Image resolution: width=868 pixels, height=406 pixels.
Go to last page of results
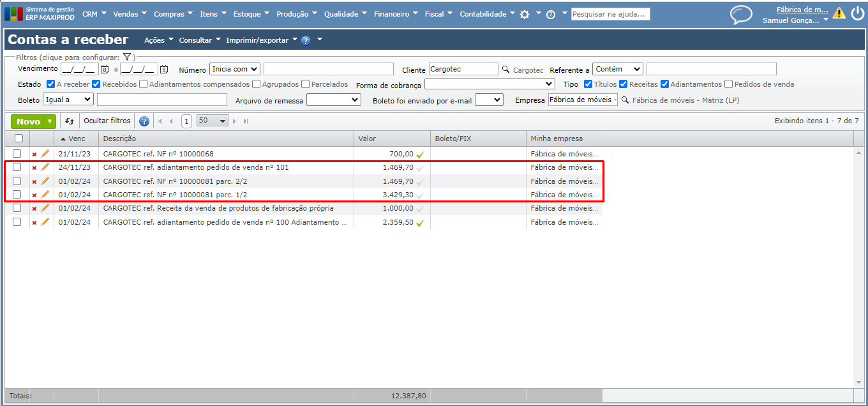click(x=246, y=121)
